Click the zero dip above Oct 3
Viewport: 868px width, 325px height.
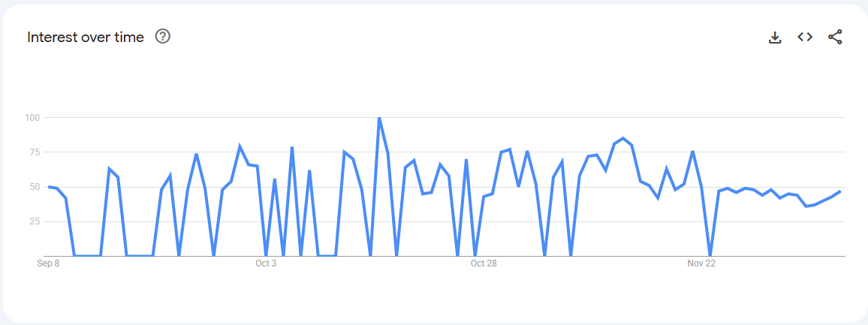point(266,255)
